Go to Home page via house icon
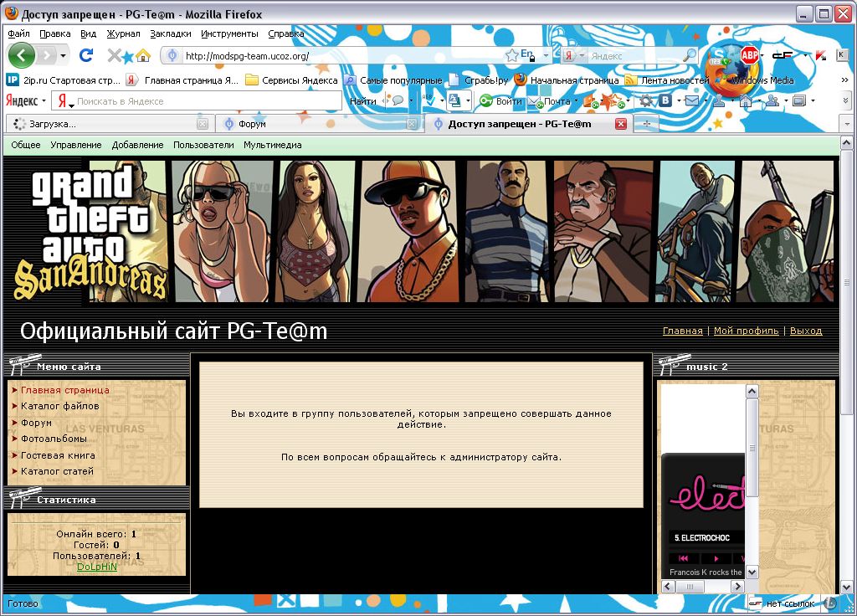Image resolution: width=857 pixels, height=616 pixels. click(x=142, y=56)
